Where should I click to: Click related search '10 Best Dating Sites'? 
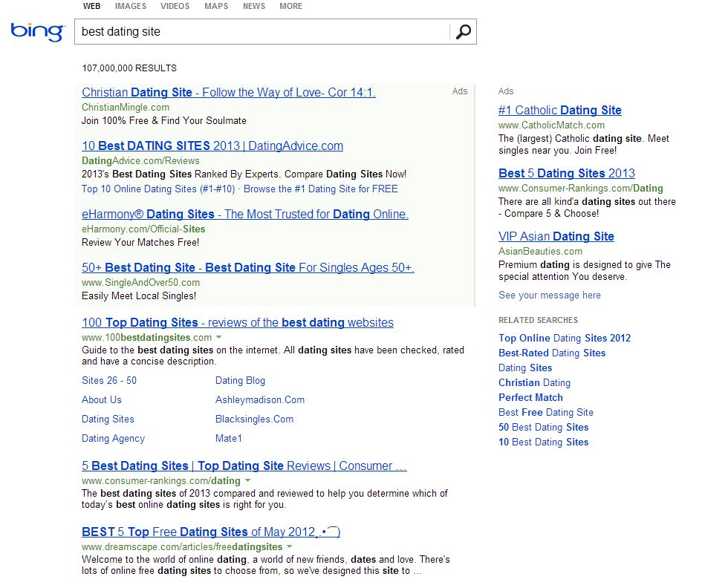coord(543,442)
